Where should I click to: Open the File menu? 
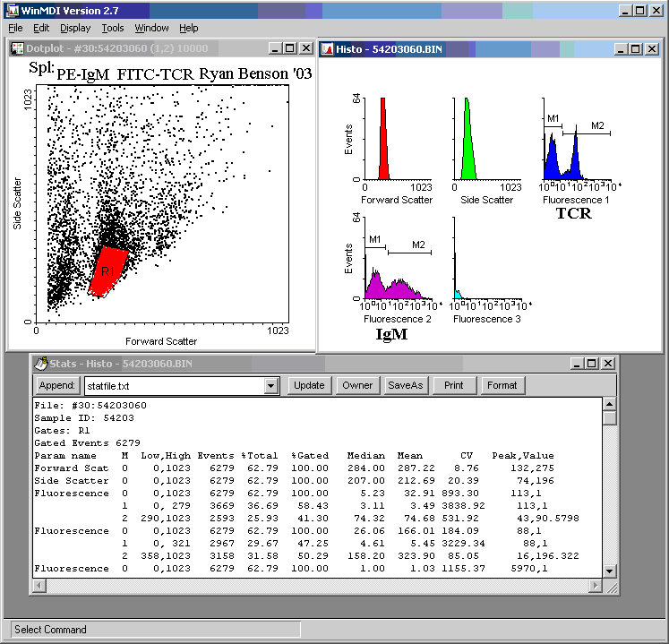click(x=15, y=29)
